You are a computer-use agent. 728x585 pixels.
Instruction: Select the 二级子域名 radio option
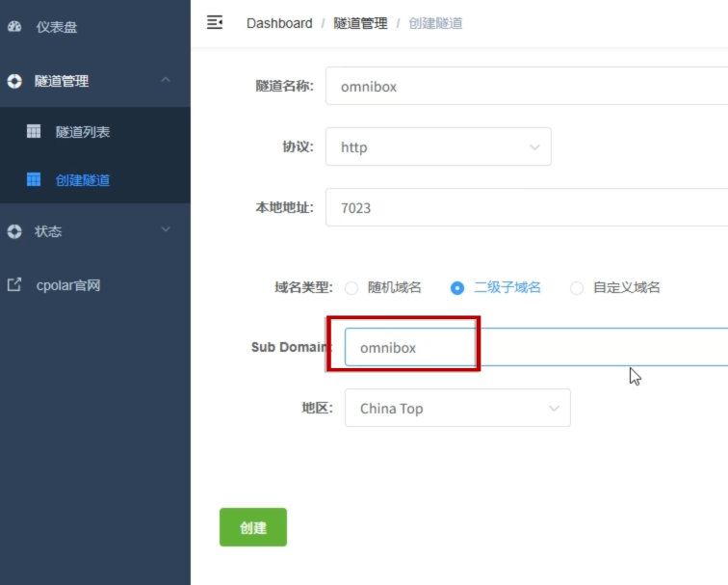tap(457, 287)
